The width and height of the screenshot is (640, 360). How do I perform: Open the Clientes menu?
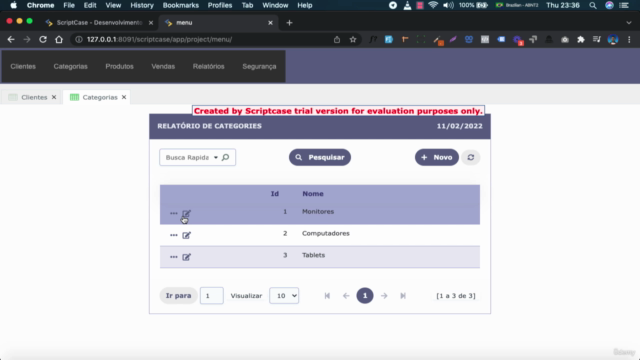tap(23, 66)
